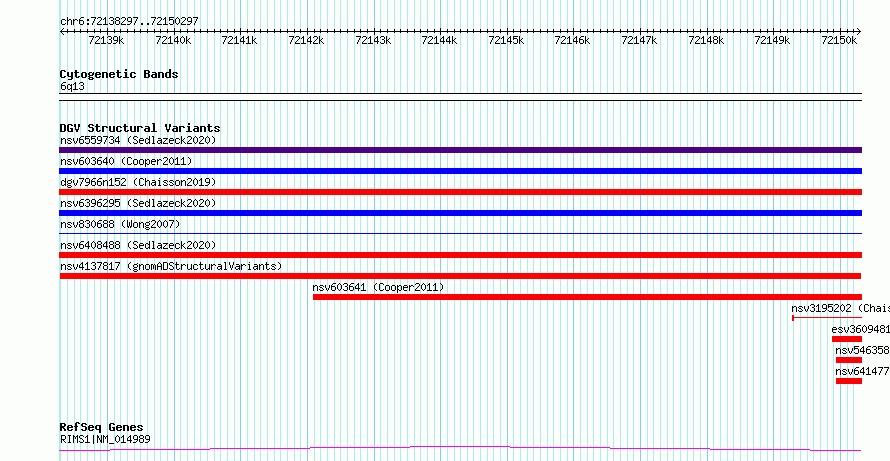Open the nsv6559734 (Sedlazeck2020) variant label

(x=138, y=140)
